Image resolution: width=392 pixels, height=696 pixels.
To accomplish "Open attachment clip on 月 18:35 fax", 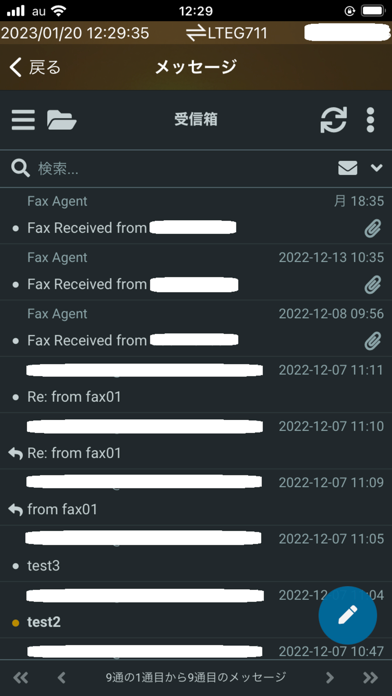I will click(372, 229).
